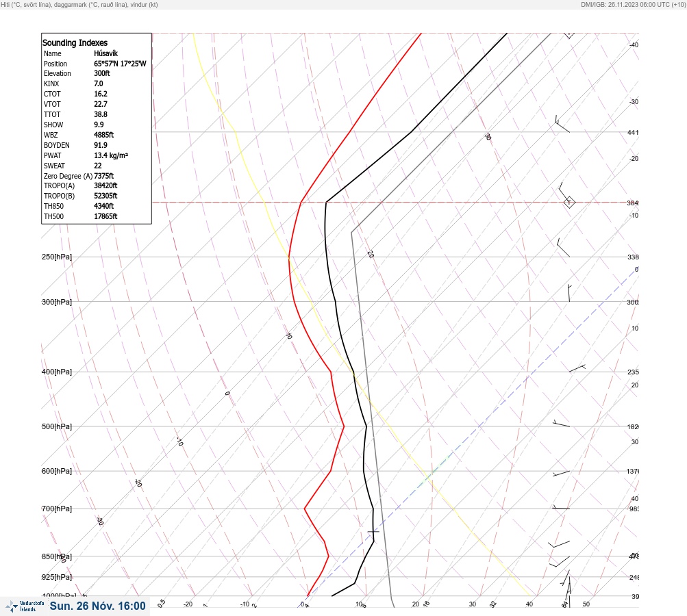Image resolution: width=687 pixels, height=616 pixels.
Task: Click the tropopause diamond marker on wind column
Action: click(x=569, y=203)
